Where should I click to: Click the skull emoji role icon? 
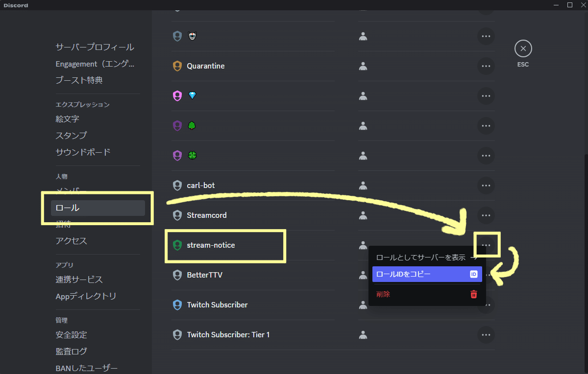click(192, 36)
